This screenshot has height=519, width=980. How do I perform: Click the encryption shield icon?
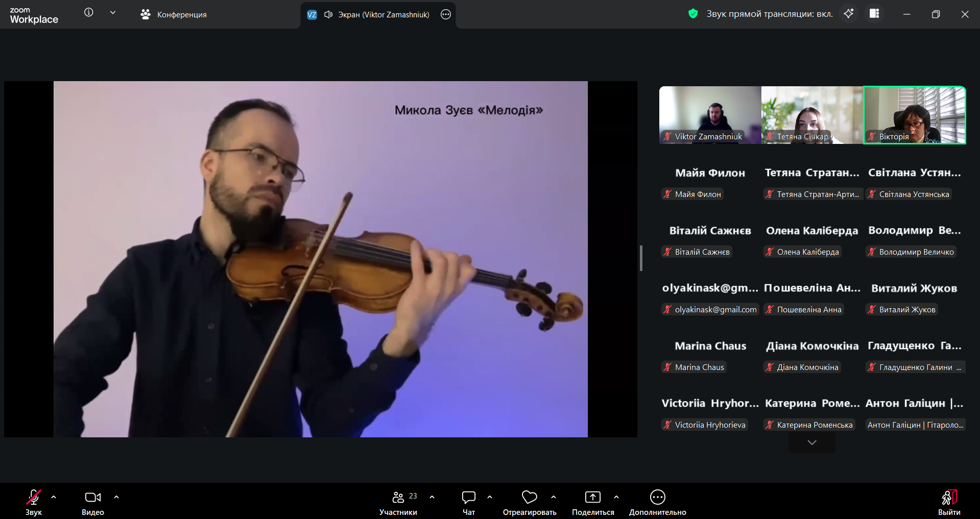pyautogui.click(x=693, y=14)
